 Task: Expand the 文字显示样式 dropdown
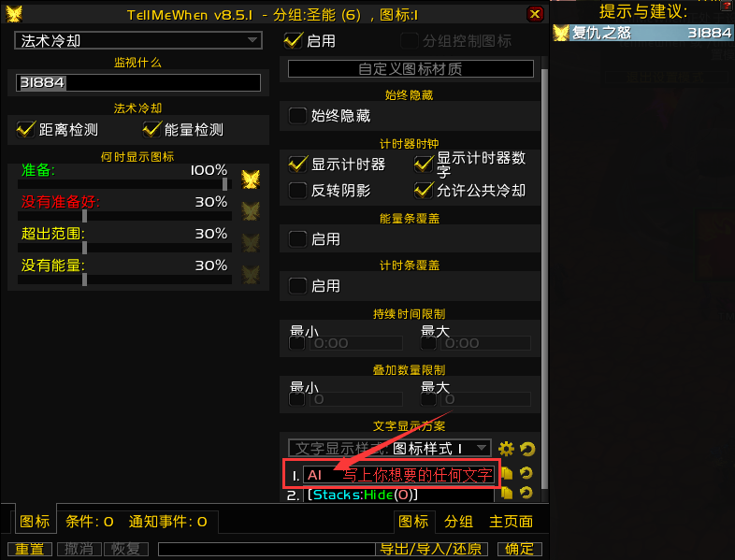tap(390, 449)
